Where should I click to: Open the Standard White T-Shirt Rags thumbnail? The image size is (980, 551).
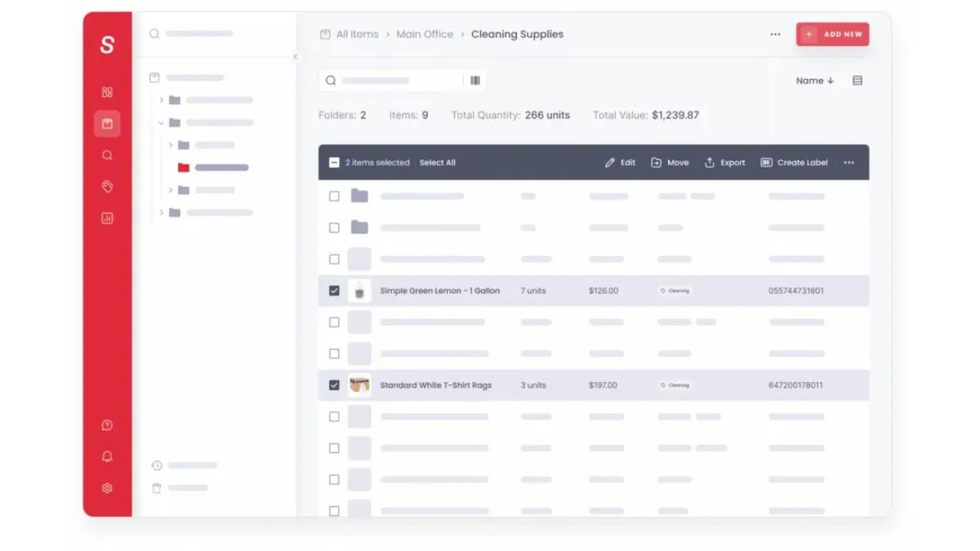click(x=359, y=385)
